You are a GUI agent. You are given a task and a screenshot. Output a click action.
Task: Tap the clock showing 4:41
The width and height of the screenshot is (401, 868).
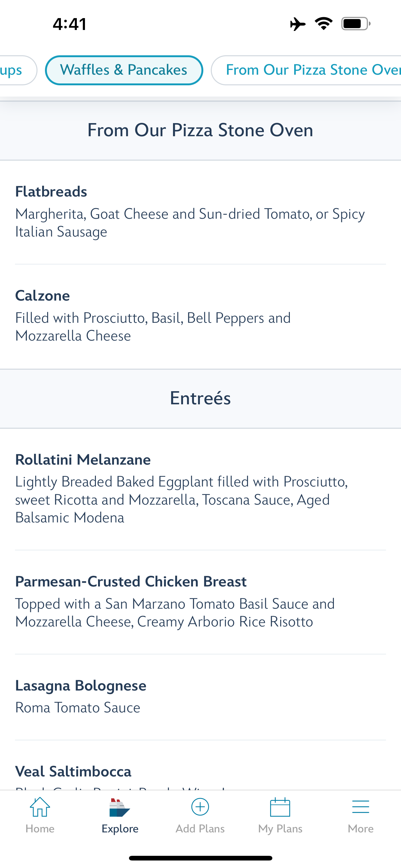click(70, 24)
